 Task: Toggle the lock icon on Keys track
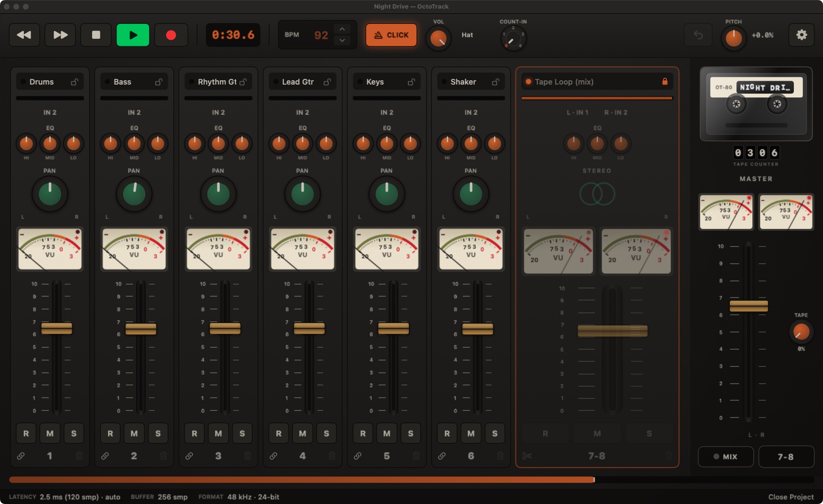point(411,82)
